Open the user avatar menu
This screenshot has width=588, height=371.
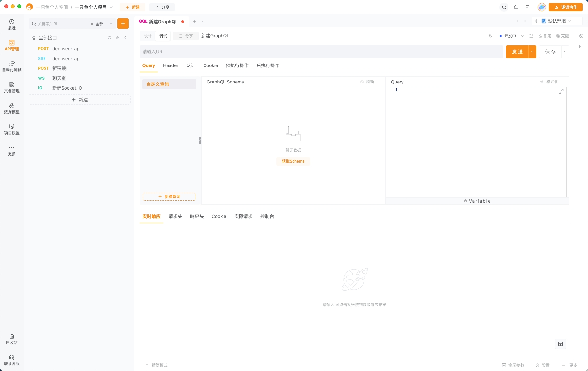tap(542, 7)
